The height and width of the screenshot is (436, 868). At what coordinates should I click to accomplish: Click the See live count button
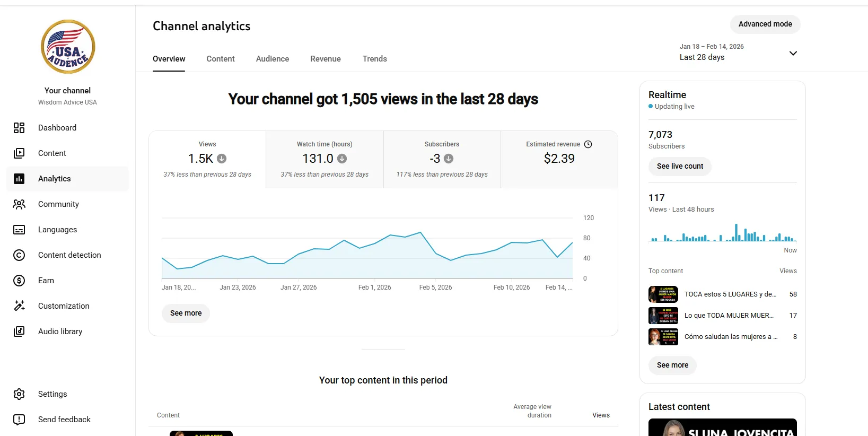680,167
